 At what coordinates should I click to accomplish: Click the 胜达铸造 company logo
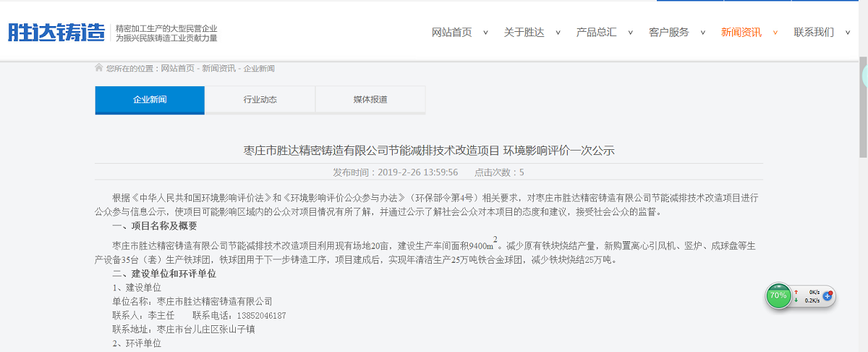point(56,33)
